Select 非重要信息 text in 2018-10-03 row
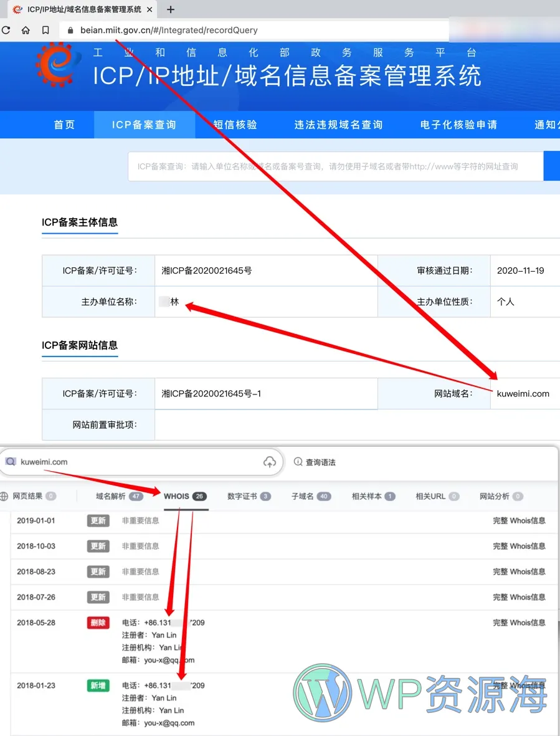 point(140,546)
